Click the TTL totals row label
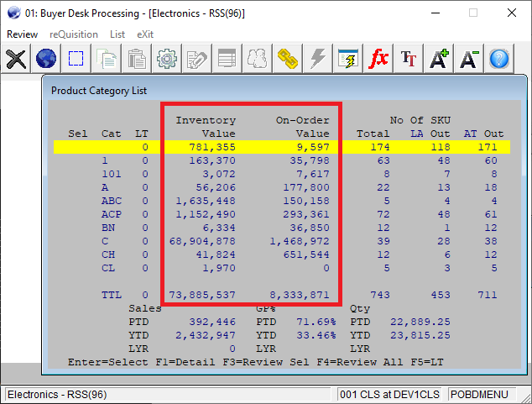The image size is (532, 404). click(112, 295)
